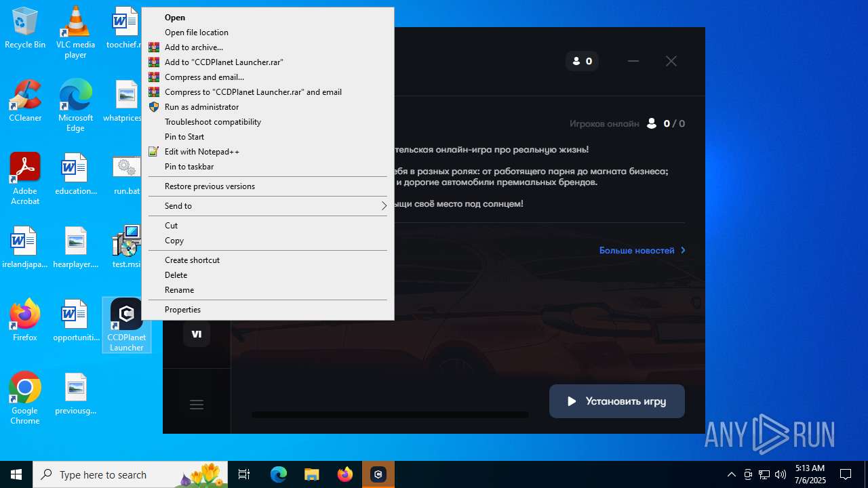Viewport: 868px width, 488px height.
Task: Click the volume icon in system tray
Action: point(781,474)
